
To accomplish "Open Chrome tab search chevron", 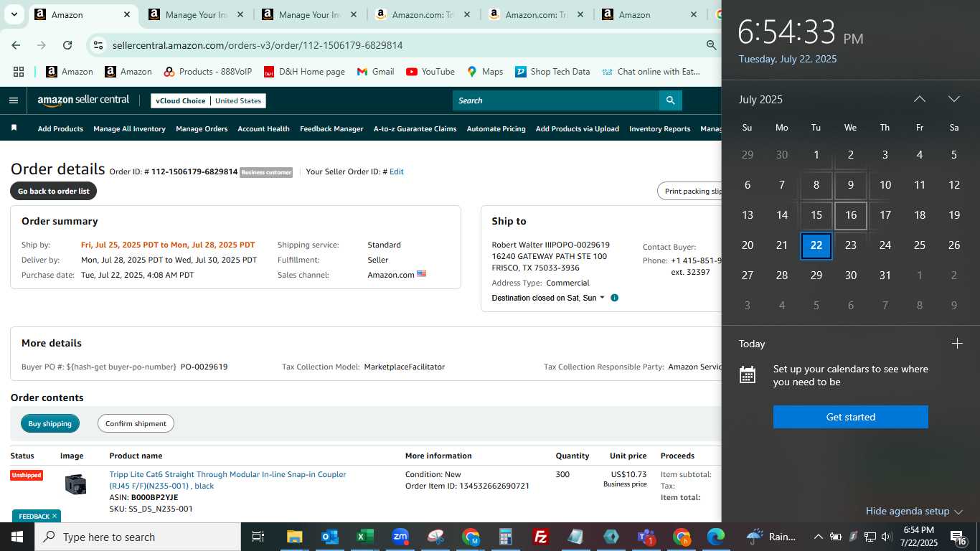I will 14,14.
